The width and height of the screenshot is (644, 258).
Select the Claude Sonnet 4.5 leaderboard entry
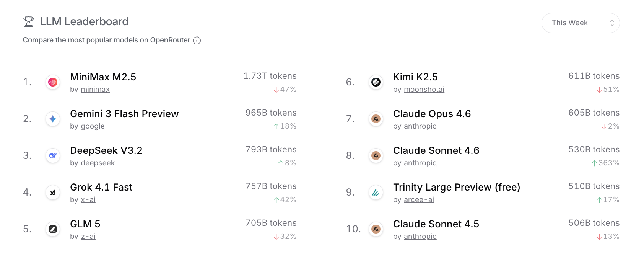436,224
